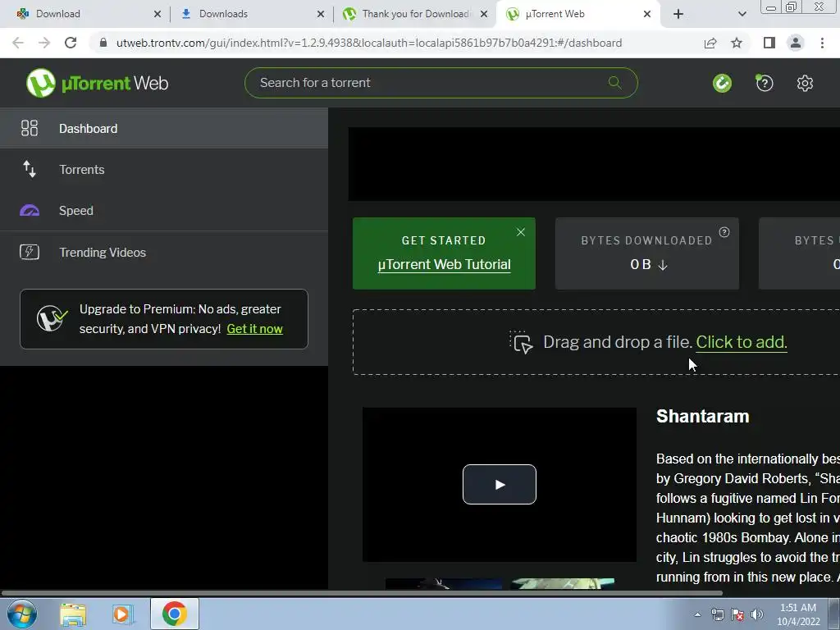Show hidden tray icons arrow
Viewport: 840px width, 630px height.
697,615
